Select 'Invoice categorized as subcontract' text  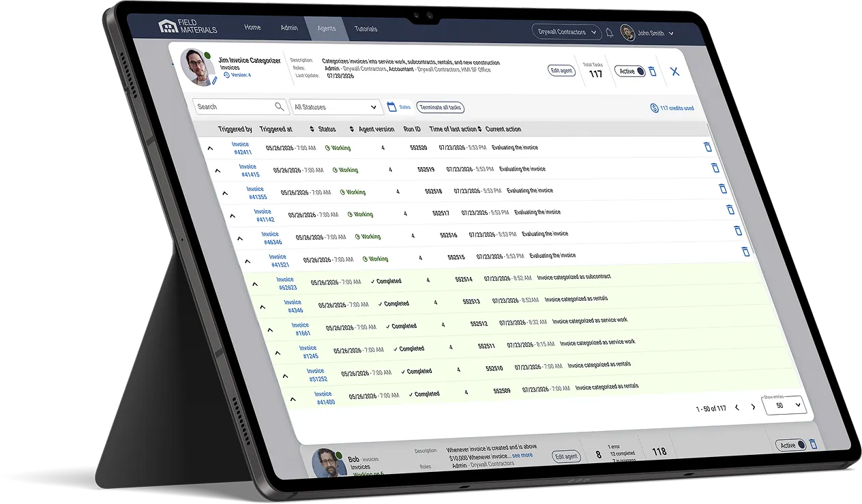click(574, 277)
